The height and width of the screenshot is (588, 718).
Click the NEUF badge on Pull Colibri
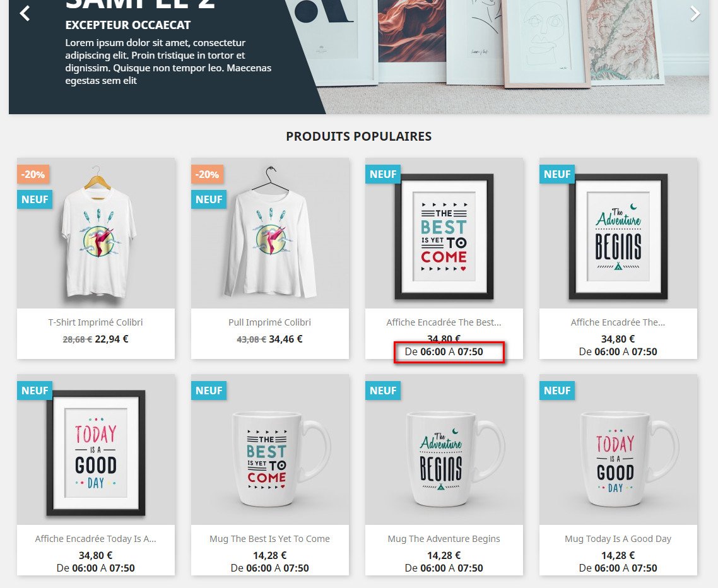[209, 199]
